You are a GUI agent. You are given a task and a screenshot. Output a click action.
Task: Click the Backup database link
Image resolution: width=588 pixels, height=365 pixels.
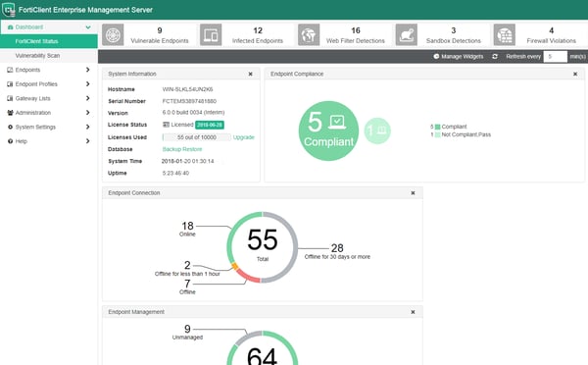click(x=171, y=149)
